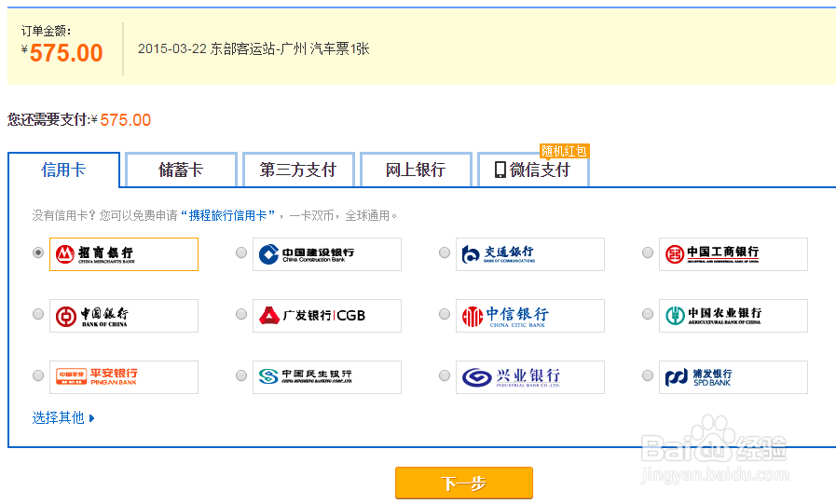Click the 下一步 button
This screenshot has width=836, height=504.
point(463,484)
